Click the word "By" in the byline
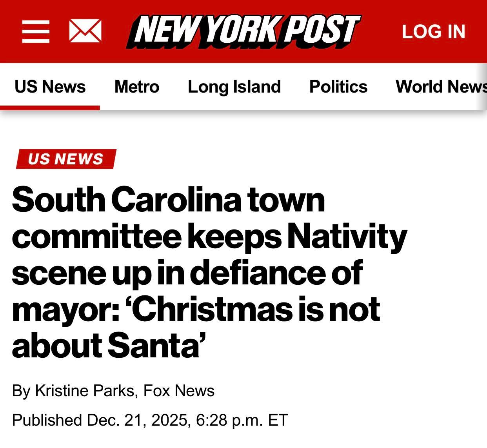The width and height of the screenshot is (487, 448). click(21, 391)
